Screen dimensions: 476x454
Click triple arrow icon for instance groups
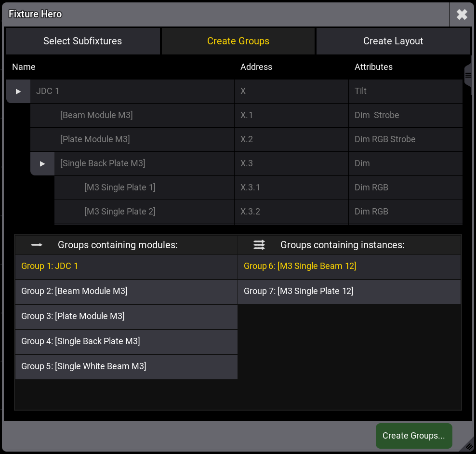pyautogui.click(x=259, y=245)
